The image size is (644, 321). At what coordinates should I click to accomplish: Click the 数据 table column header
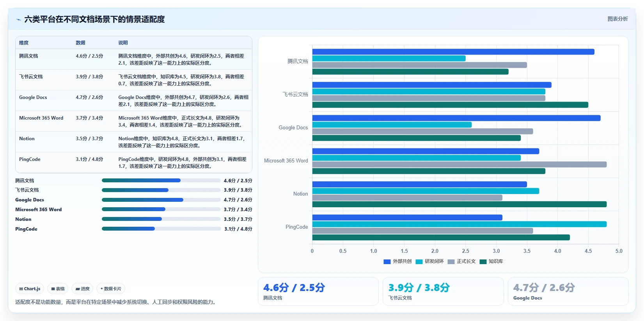click(x=80, y=43)
